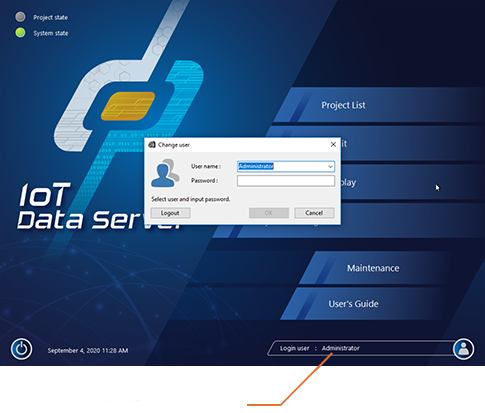This screenshot has width=485, height=413.
Task: Focus the Password input field
Action: coord(286,181)
